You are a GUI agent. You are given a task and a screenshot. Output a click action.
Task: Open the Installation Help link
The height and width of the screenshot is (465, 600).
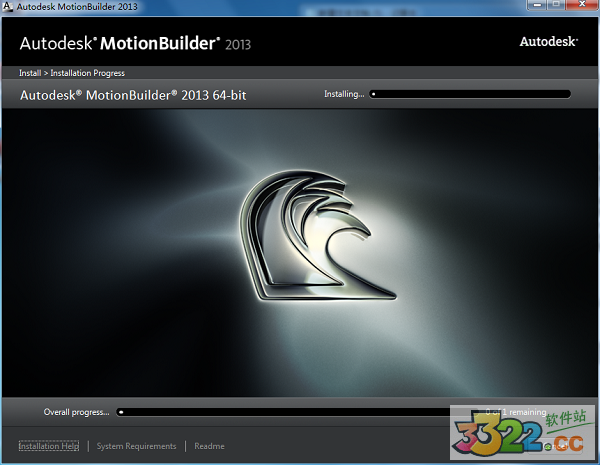(49, 446)
